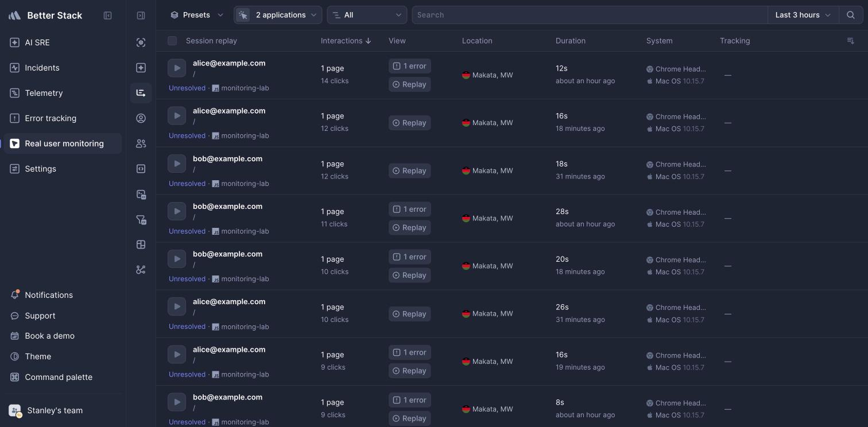Open the Presets dropdown
Image resolution: width=868 pixels, height=427 pixels.
click(197, 15)
